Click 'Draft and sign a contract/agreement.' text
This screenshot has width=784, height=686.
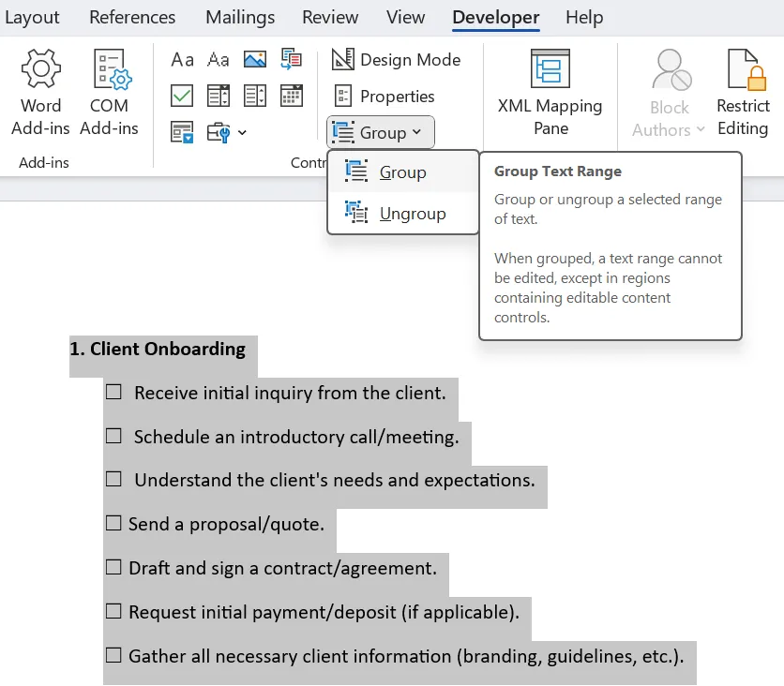[283, 568]
